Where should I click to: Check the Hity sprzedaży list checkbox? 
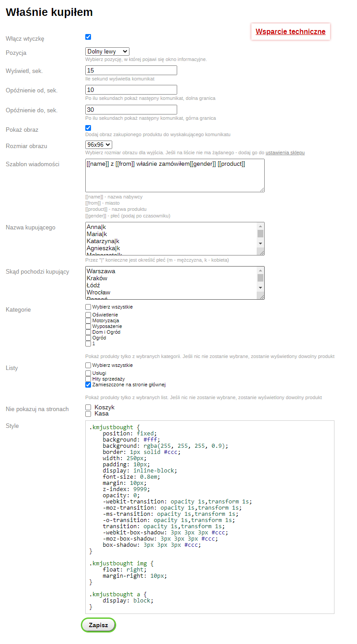(x=88, y=379)
